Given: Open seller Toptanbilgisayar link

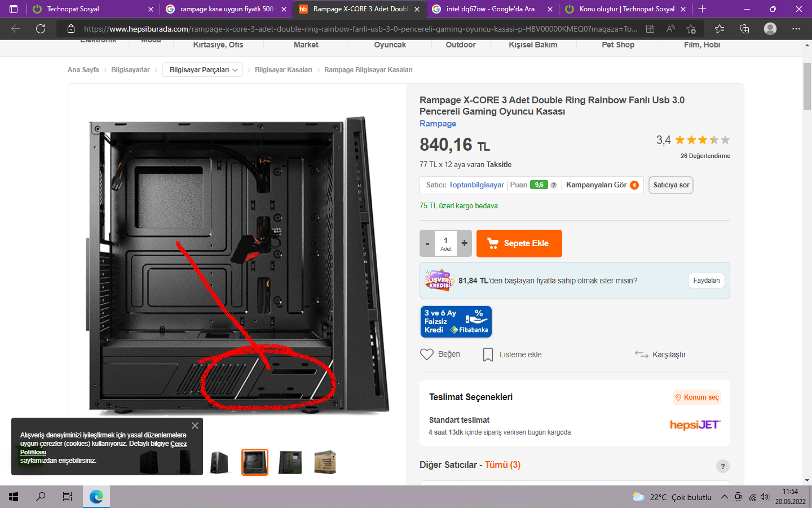Looking at the screenshot, I should click(x=476, y=185).
